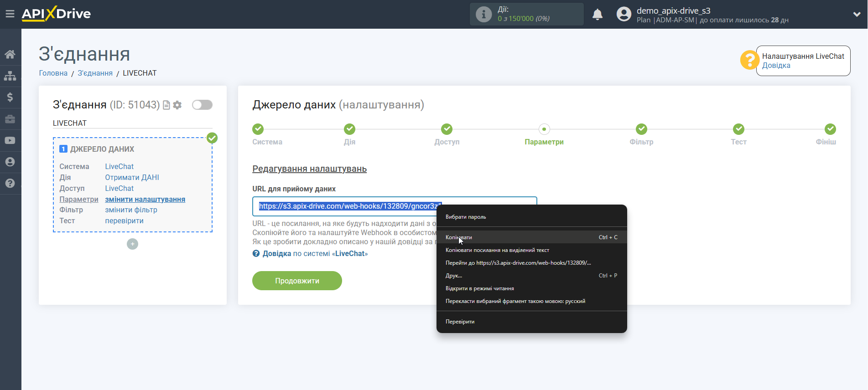Open the user profile sidebar icon
This screenshot has height=390, width=868.
pyautogui.click(x=10, y=162)
